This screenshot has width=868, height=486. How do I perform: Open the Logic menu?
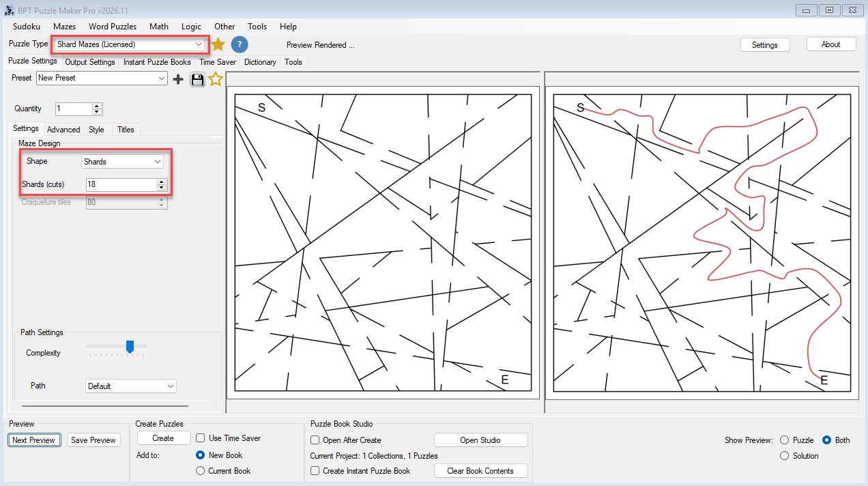pyautogui.click(x=192, y=27)
